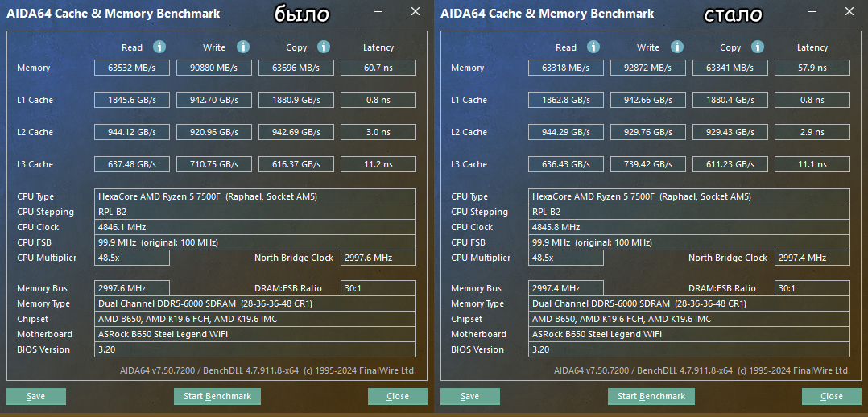
Task: Select L2 Cache copy 929.43 GB/s
Action: (x=730, y=132)
